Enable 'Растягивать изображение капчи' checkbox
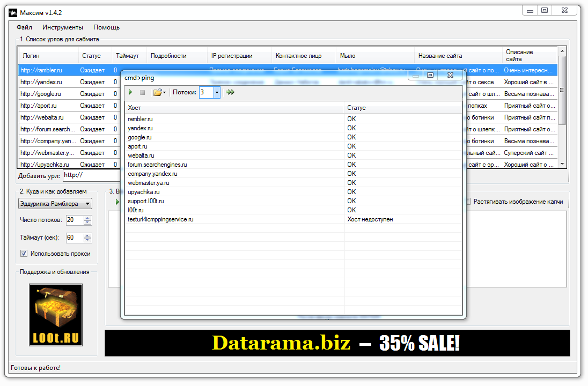Screen dimensions: 588x386 click(468, 202)
